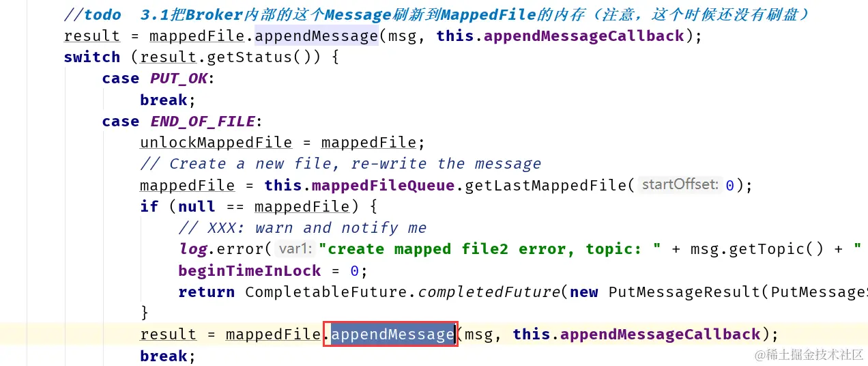Click the "create mapped file2 error" string literal
Image resolution: width=868 pixels, height=366 pixels.
489,249
